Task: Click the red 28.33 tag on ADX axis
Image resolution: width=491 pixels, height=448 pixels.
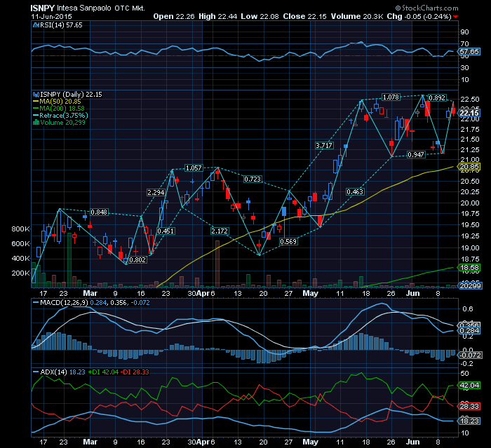Action: click(469, 407)
